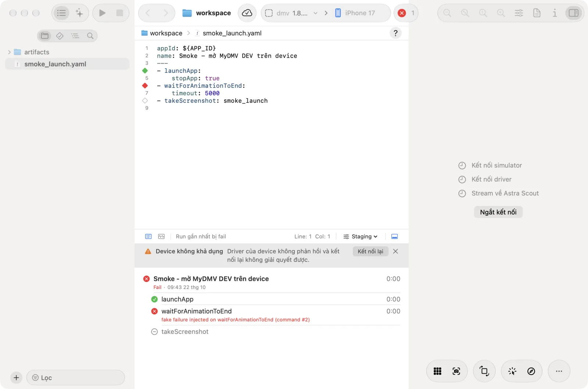Screen dimensions: 588x389
Task: Switch to the search tab in the sidebar
Action: point(90,36)
